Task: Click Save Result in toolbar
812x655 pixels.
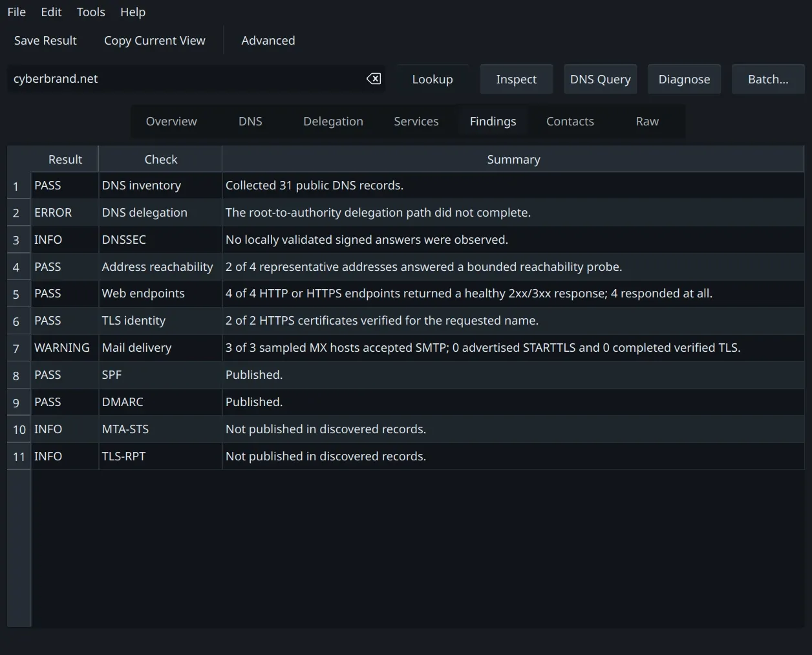Action: pos(45,41)
